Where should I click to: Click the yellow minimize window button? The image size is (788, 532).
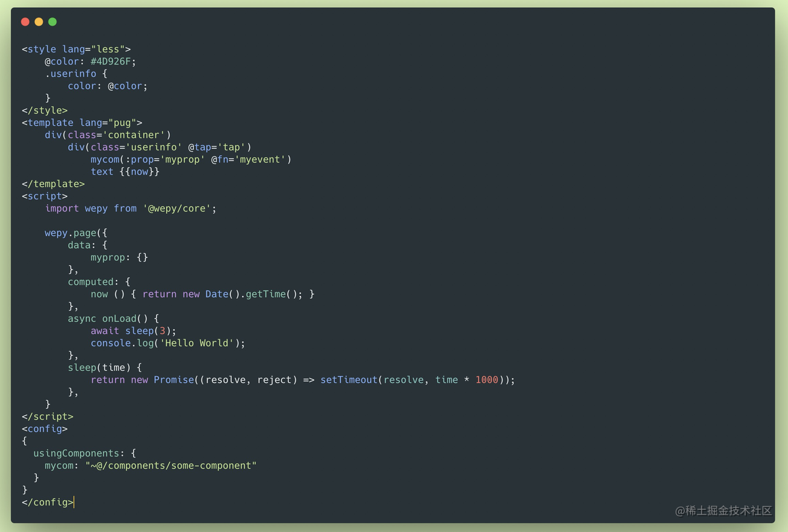[x=39, y=22]
